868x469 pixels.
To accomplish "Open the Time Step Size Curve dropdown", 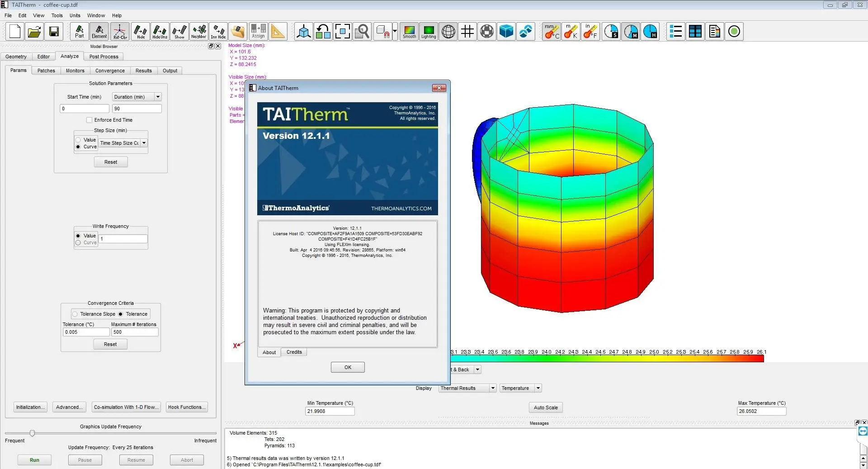I will click(x=123, y=143).
